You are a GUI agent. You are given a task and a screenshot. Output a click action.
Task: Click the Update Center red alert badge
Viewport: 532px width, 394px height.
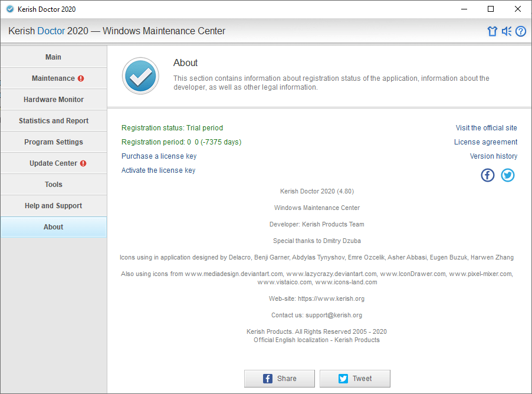click(83, 163)
